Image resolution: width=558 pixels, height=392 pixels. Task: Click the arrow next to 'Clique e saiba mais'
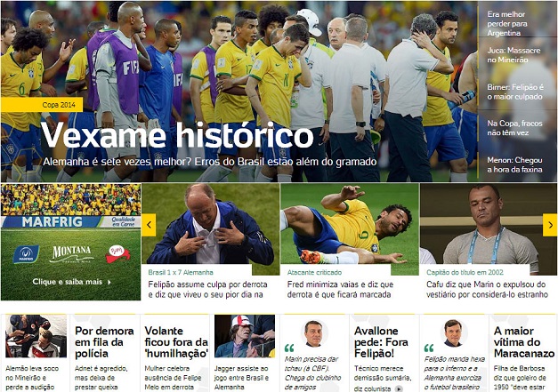pyautogui.click(x=109, y=282)
